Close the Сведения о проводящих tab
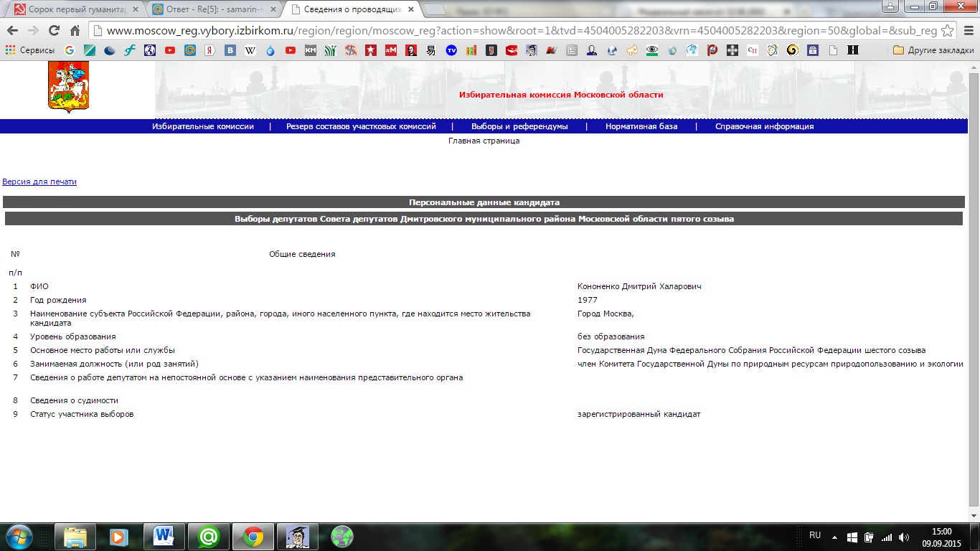 pyautogui.click(x=410, y=9)
